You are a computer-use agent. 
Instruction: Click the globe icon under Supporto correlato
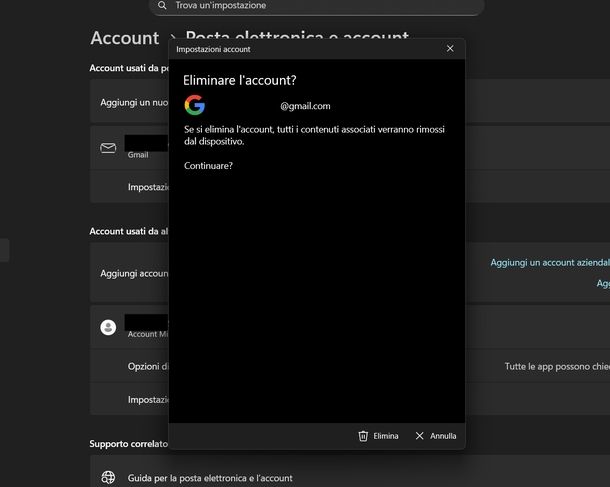[x=108, y=478]
